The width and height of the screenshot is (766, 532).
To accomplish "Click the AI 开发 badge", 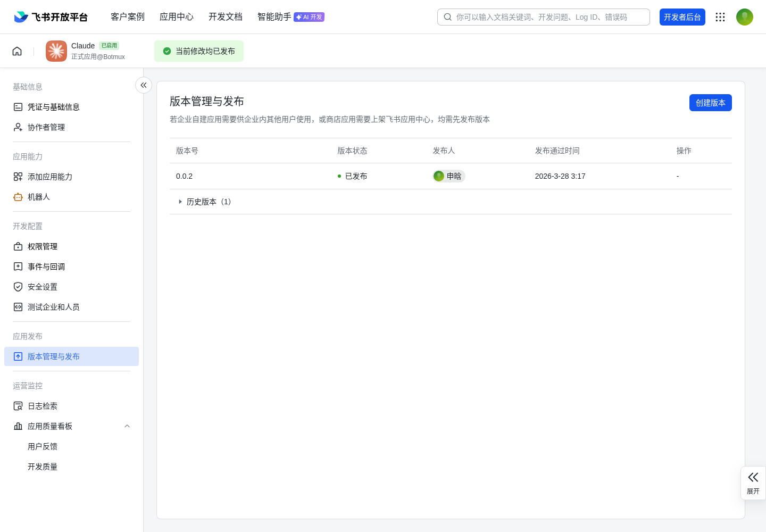I will [309, 17].
